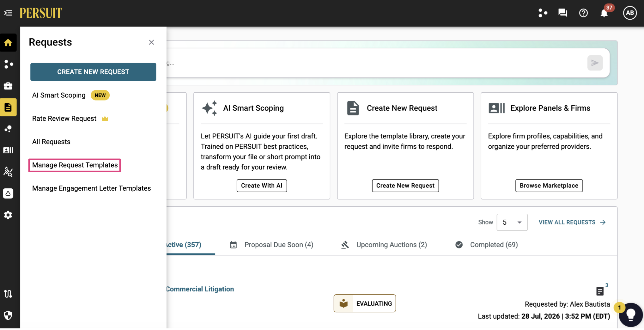
Task: Open All Requests menu item
Action: click(51, 142)
